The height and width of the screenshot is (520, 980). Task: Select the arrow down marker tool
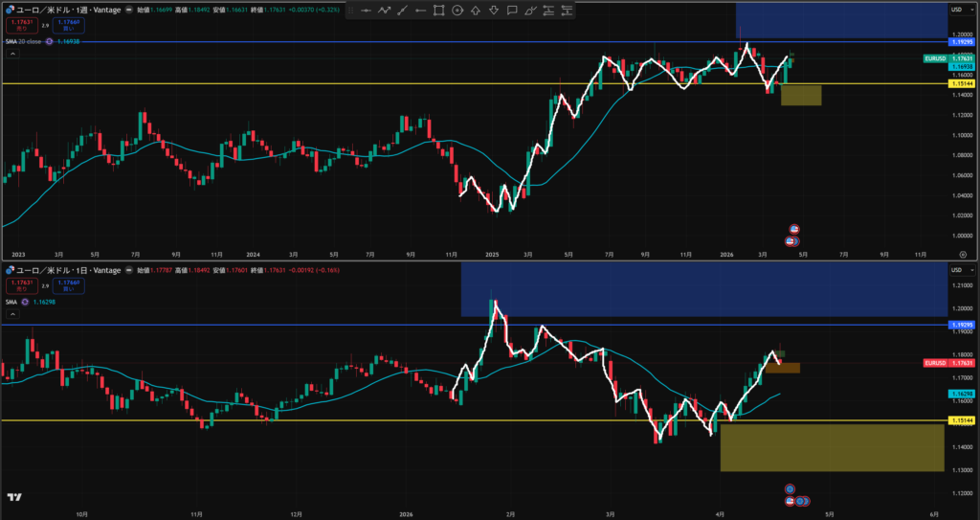point(494,11)
